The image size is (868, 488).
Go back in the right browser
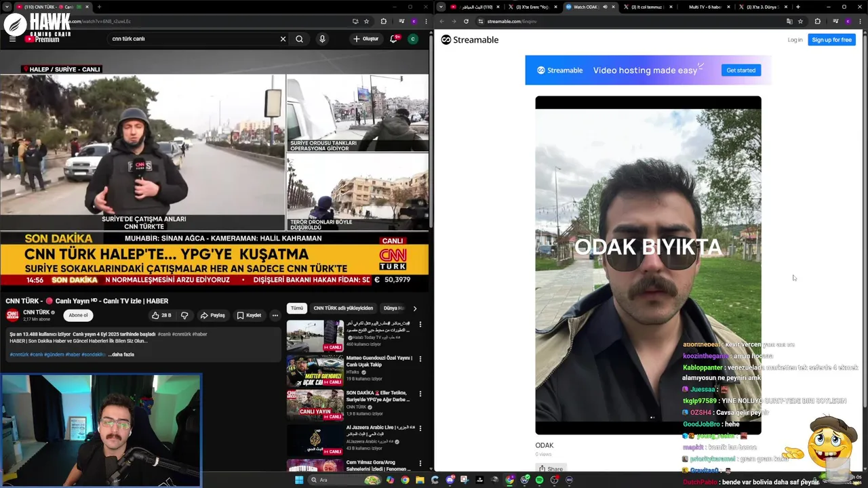tap(442, 21)
